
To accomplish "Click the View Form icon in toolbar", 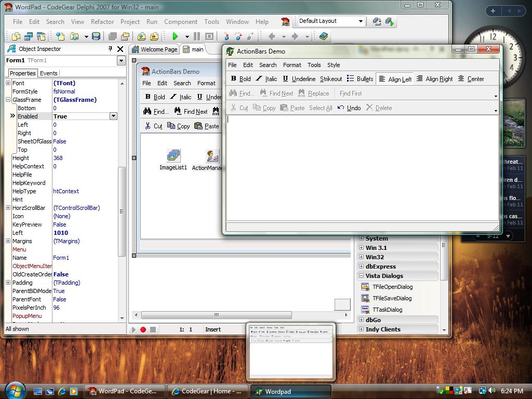I will 29,36.
